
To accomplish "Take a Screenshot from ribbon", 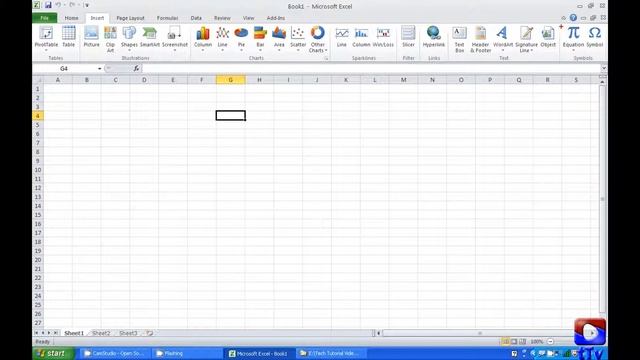I will click(x=175, y=38).
